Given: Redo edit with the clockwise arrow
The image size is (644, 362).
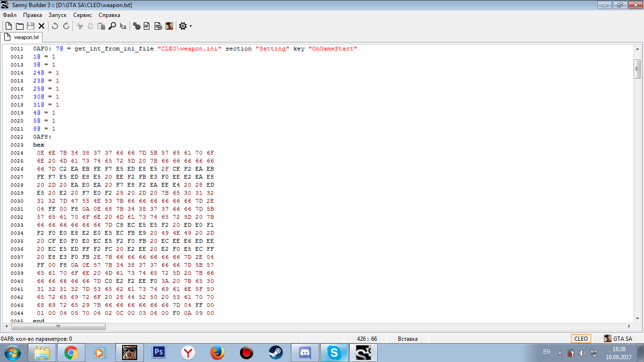Looking at the screenshot, I should (x=66, y=26).
